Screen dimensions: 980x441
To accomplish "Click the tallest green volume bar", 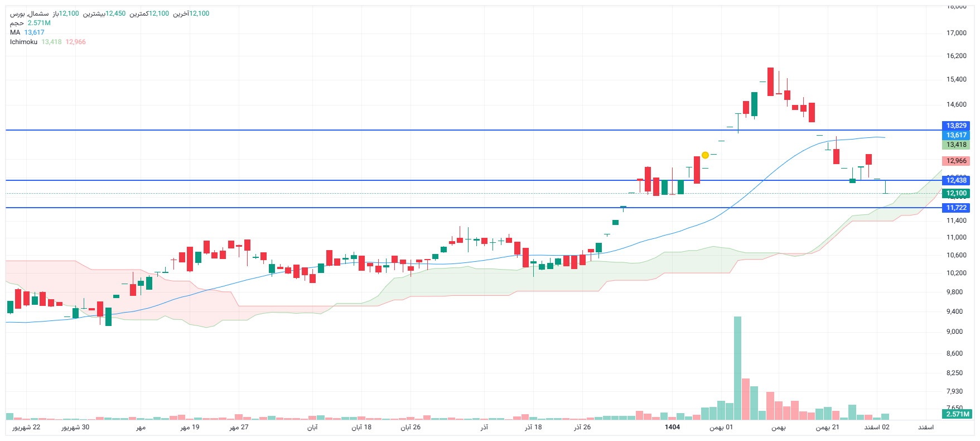I will (x=737, y=368).
